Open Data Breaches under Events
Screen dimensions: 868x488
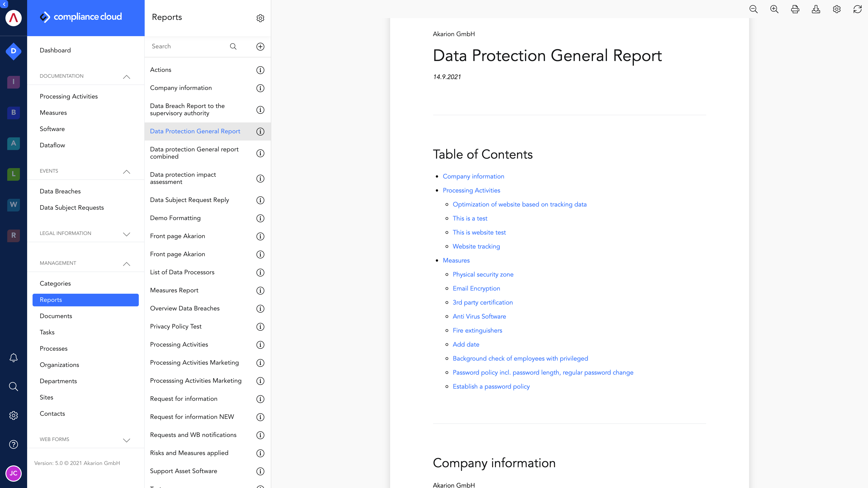click(x=60, y=191)
